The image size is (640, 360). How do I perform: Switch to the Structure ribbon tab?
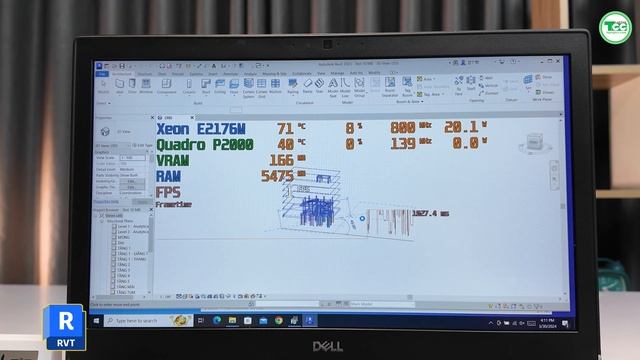point(144,74)
